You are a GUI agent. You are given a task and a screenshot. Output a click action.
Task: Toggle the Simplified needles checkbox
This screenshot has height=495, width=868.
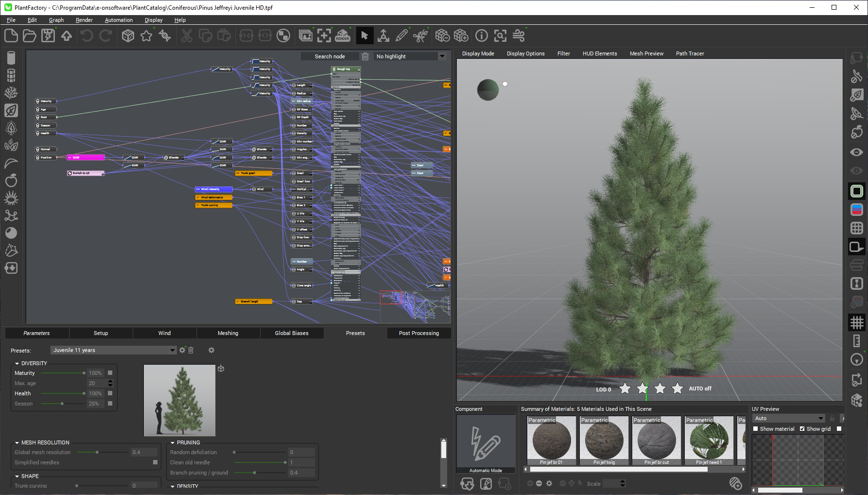155,462
